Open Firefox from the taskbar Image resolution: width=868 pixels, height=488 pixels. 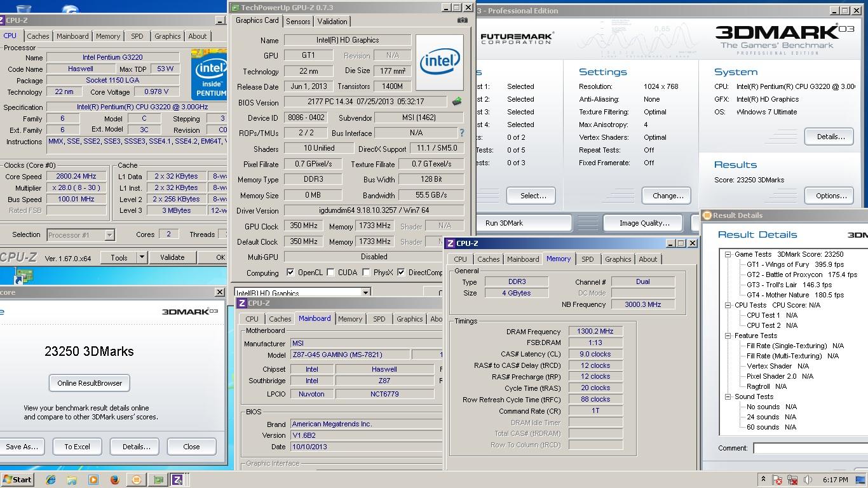point(115,480)
